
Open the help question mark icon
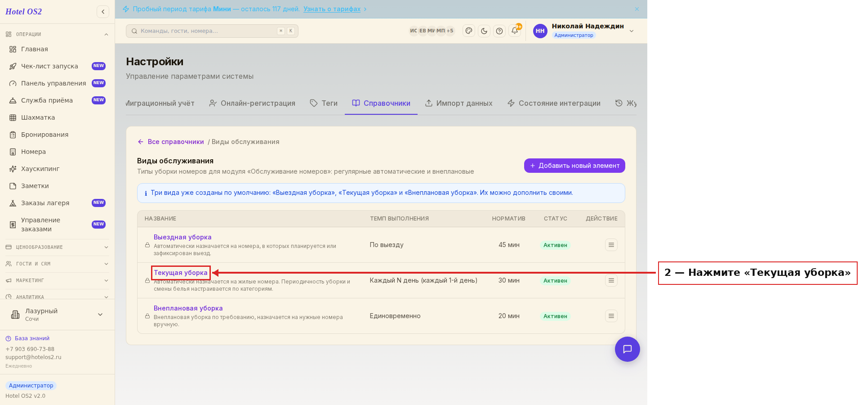point(499,31)
